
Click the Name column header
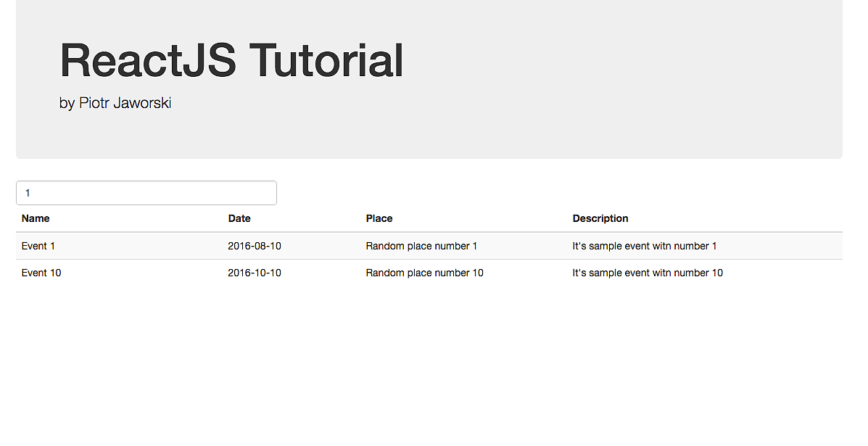36,218
